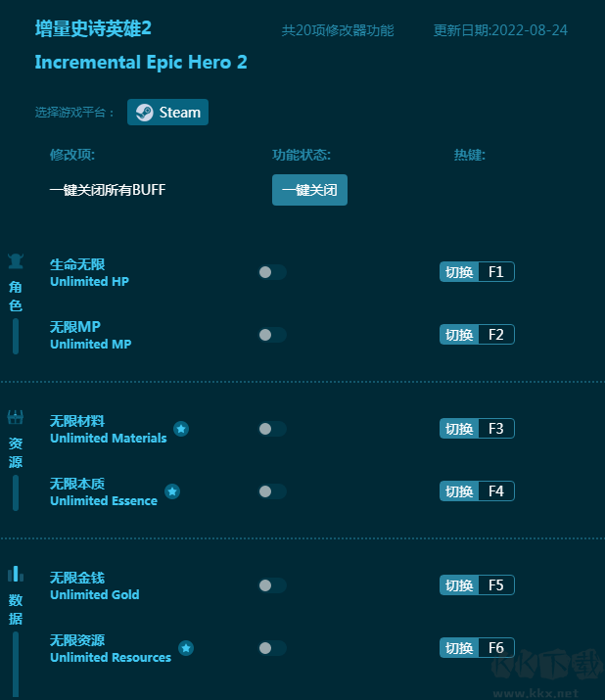Click the resources section icon in sidebar
The width and height of the screenshot is (605, 700).
tap(16, 418)
